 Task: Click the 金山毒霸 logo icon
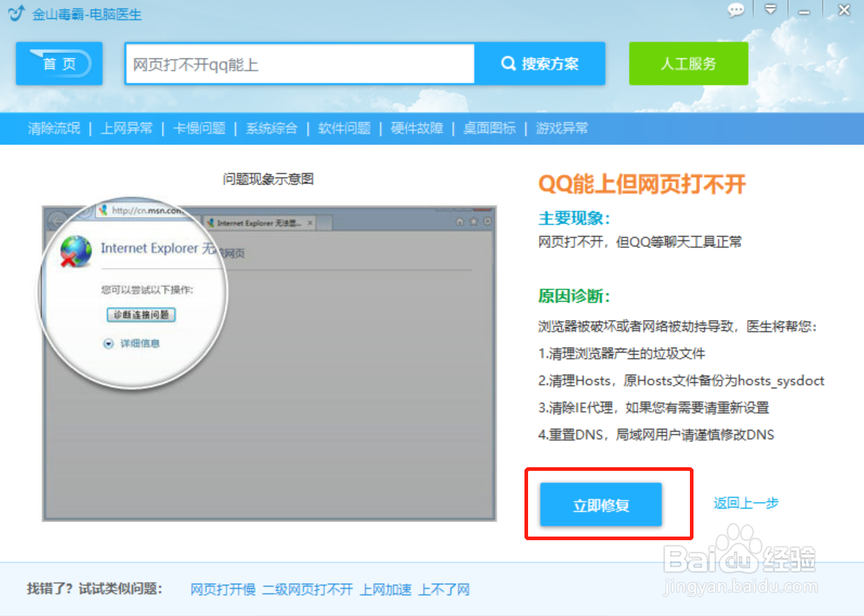[x=14, y=13]
